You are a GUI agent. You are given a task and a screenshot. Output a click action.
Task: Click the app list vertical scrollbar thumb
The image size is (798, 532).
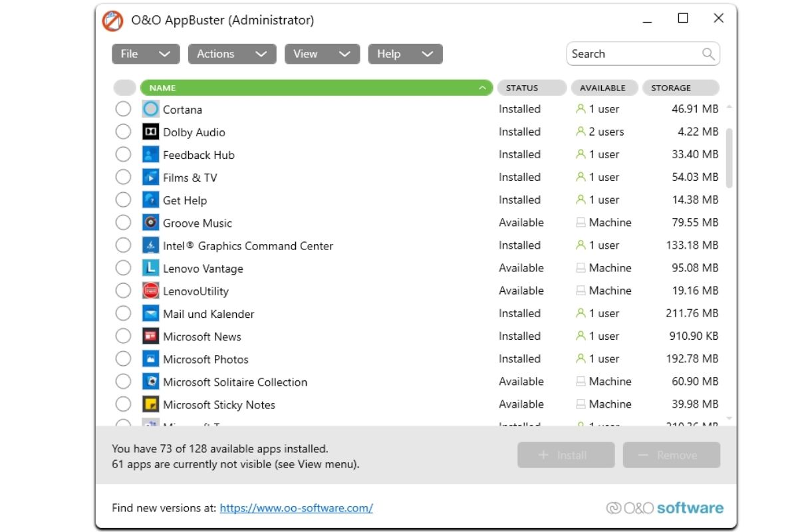[x=729, y=158]
